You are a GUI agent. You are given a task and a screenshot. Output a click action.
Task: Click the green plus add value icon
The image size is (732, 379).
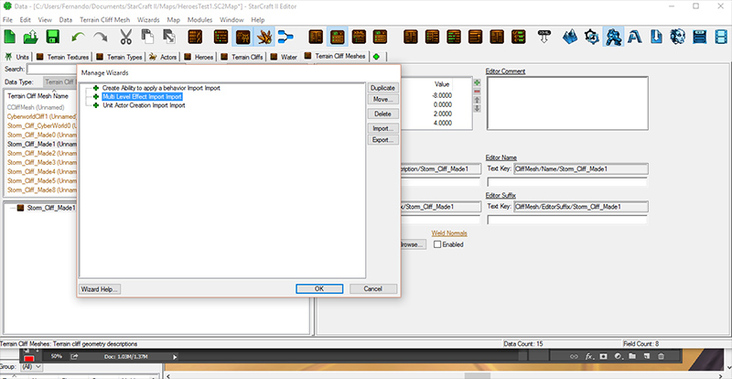(x=477, y=83)
